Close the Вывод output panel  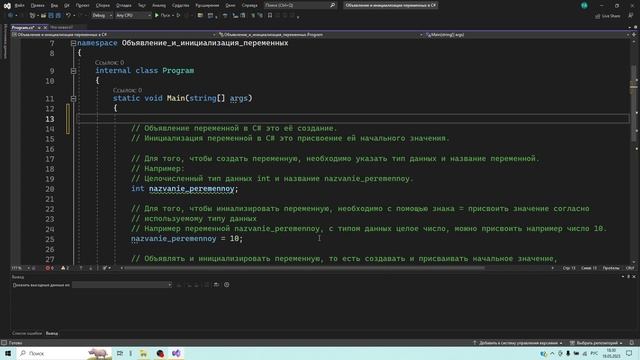tap(634, 277)
